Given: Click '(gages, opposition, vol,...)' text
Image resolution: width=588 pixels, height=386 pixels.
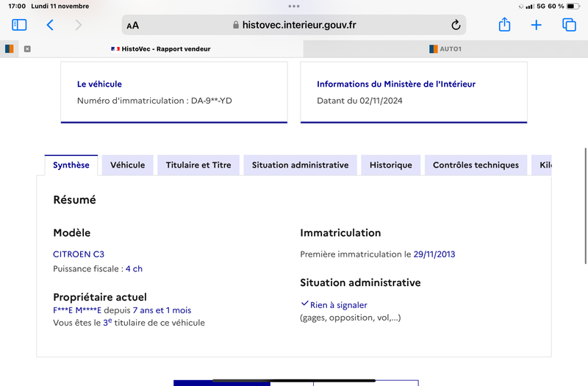Looking at the screenshot, I should click(x=351, y=318).
